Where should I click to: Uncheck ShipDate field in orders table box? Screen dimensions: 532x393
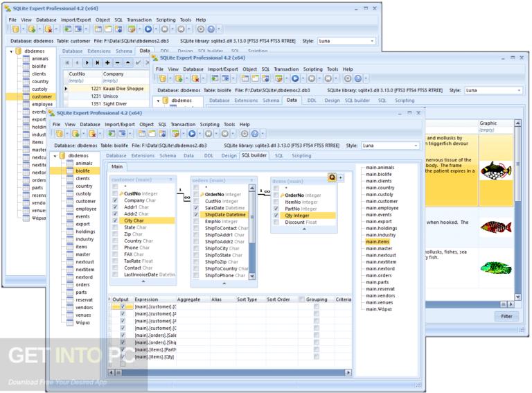(196, 214)
